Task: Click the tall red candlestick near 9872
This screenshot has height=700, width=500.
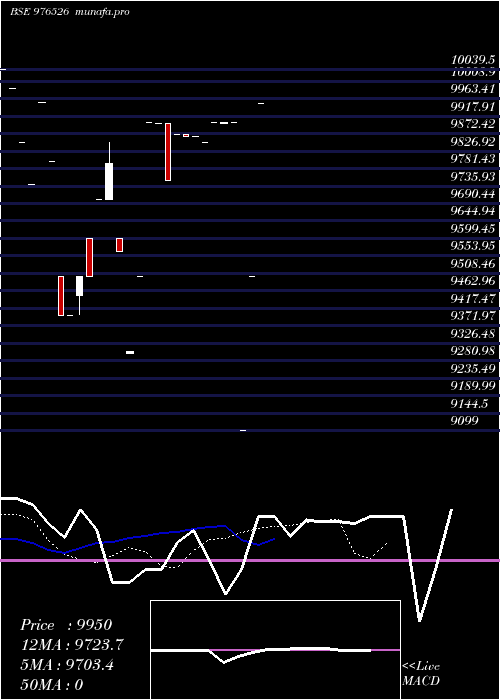Action: tap(168, 152)
